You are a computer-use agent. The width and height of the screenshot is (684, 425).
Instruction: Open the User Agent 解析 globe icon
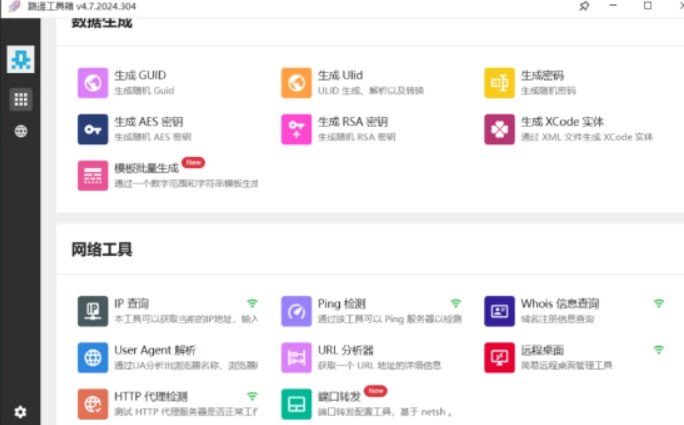[x=92, y=358]
